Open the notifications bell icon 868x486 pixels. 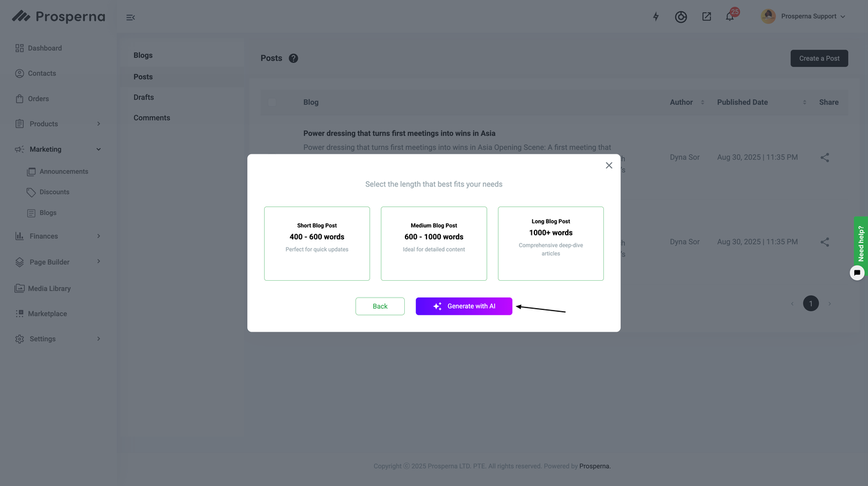(730, 17)
